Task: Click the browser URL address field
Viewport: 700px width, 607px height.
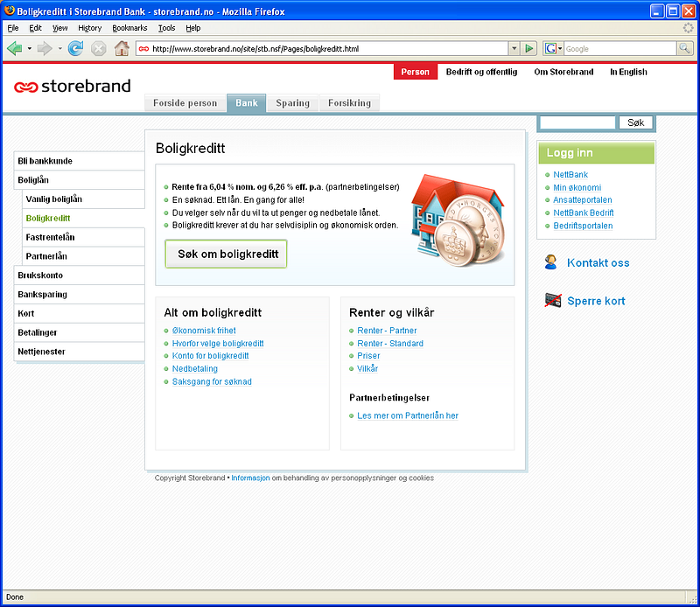Action: tap(329, 49)
